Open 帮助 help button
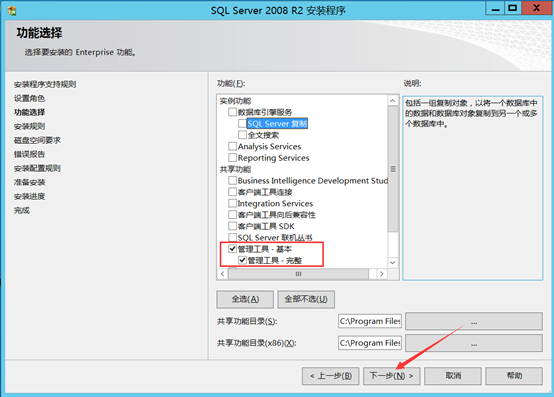 coord(514,376)
